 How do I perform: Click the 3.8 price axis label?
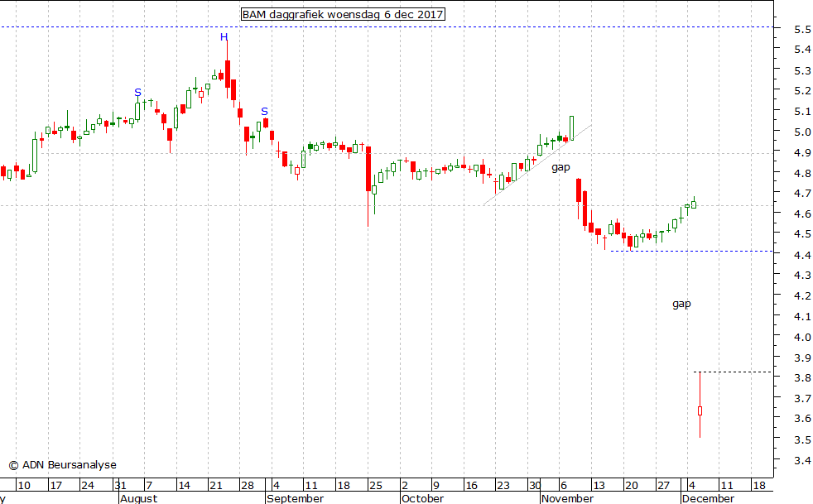click(x=802, y=378)
